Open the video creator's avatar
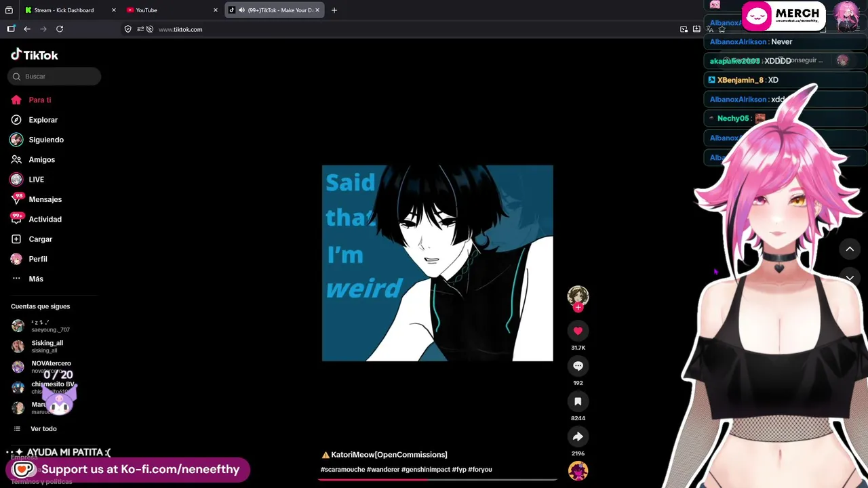Image resolution: width=868 pixels, height=488 pixels. point(578,296)
